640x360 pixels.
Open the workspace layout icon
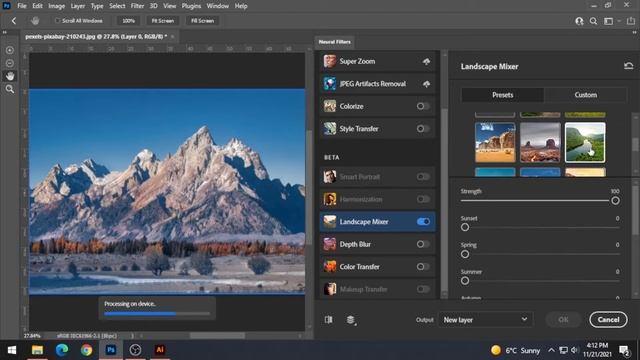pyautogui.click(x=608, y=21)
